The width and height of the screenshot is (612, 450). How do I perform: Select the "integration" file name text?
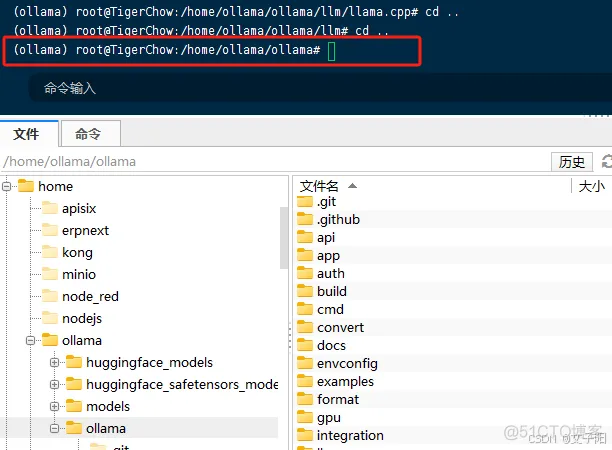point(350,436)
